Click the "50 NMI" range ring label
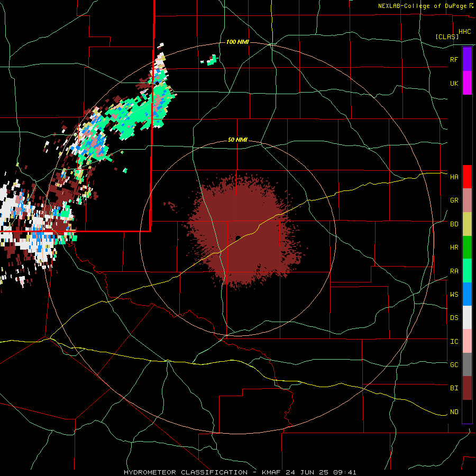Screen dimensions: 476x476 coord(237,140)
